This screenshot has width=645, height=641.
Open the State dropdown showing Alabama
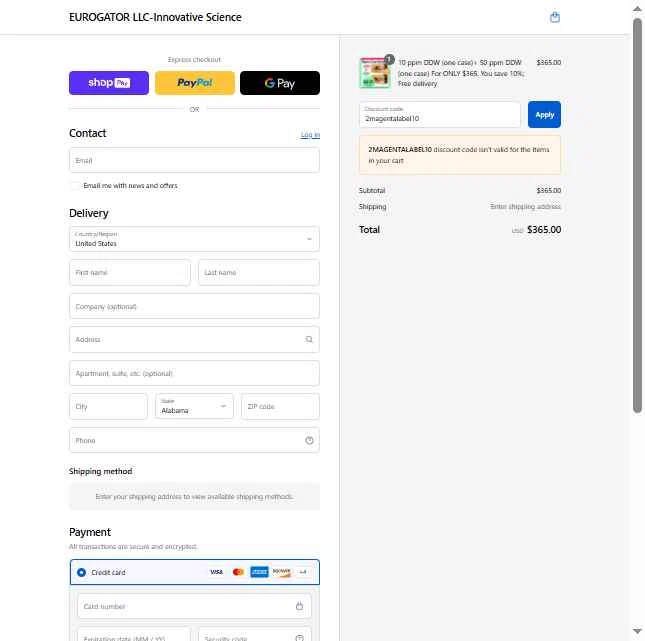tap(194, 406)
